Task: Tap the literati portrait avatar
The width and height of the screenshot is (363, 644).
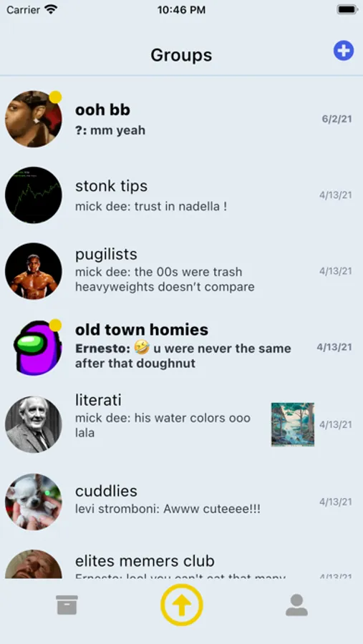Action: coord(34,424)
